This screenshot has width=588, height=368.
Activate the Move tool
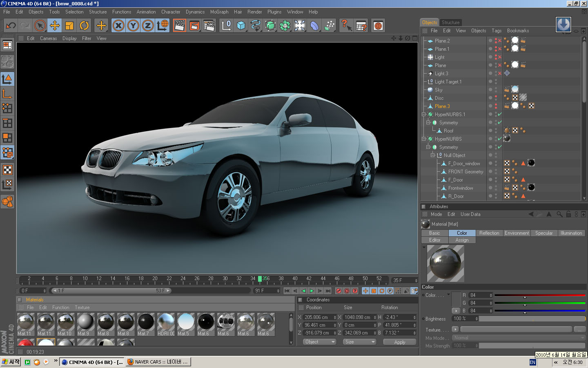click(55, 26)
